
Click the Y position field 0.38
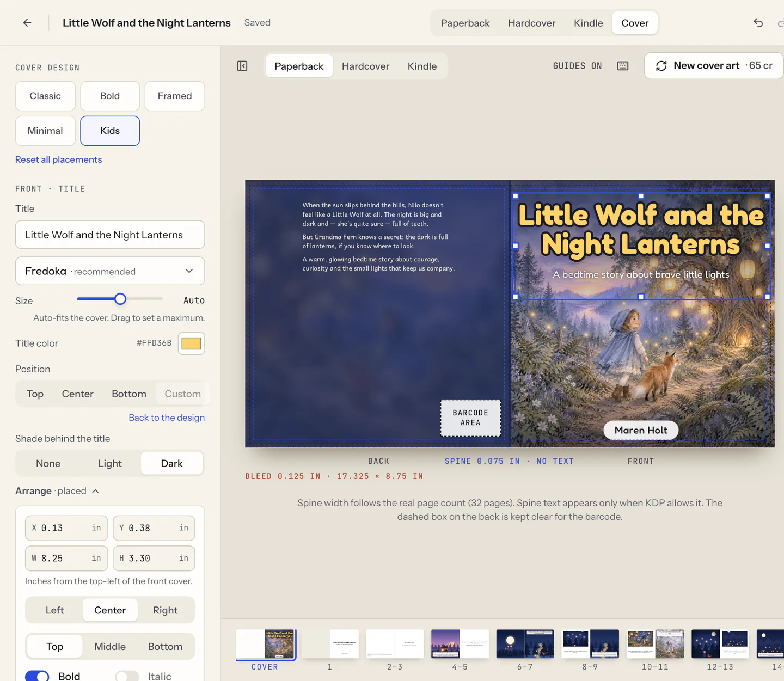tap(154, 528)
